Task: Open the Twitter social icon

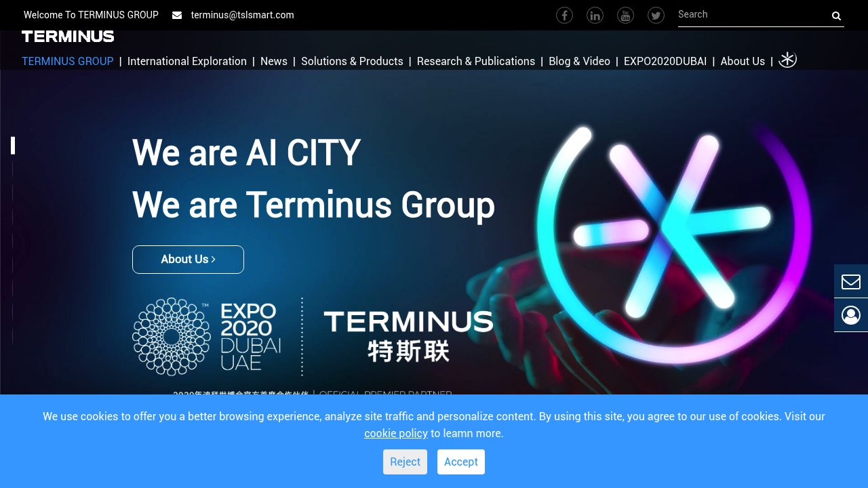Action: [656, 15]
